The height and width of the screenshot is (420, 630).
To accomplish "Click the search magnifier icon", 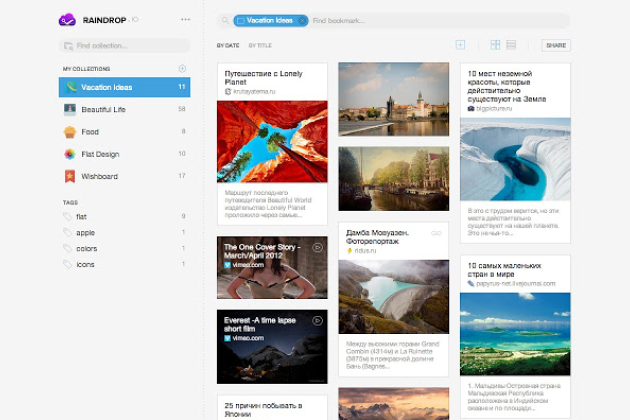I will [x=225, y=20].
